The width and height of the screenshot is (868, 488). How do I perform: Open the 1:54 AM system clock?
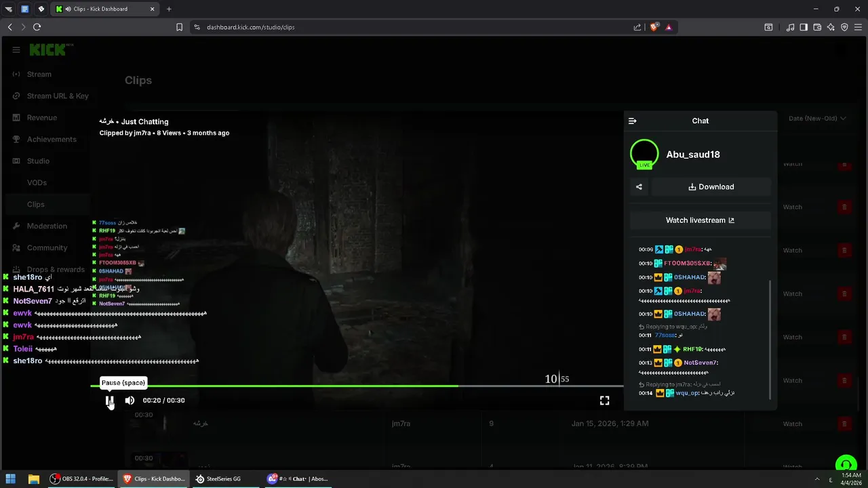coord(851,479)
